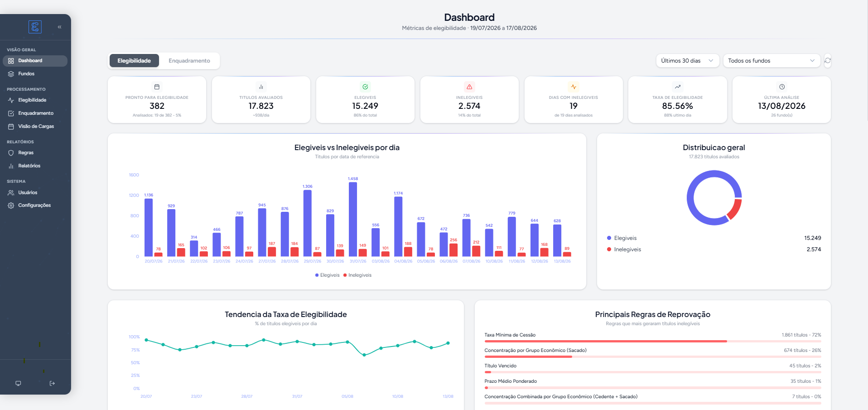Click the Concentração por Grupo Econômico (Sacado) progress bar

click(x=653, y=356)
